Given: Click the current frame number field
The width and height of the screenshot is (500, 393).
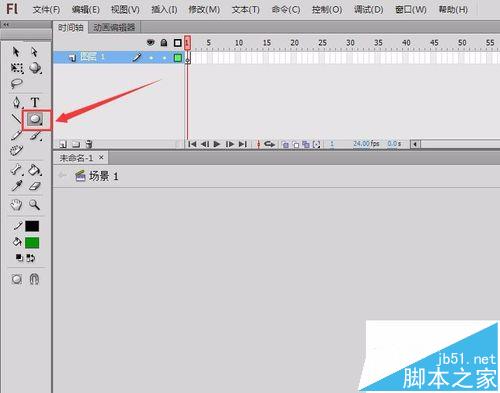Looking at the screenshot, I should point(332,144).
